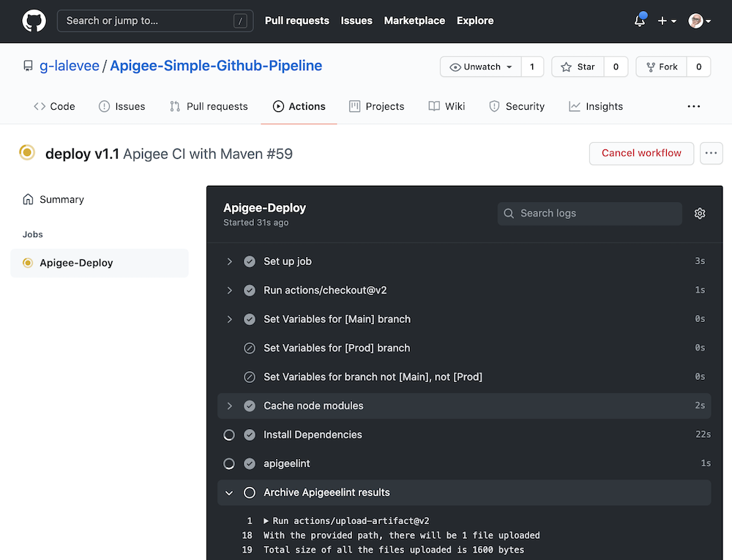Open the g-lalevee owner link
Screen dimensions: 732x560
tap(69, 66)
